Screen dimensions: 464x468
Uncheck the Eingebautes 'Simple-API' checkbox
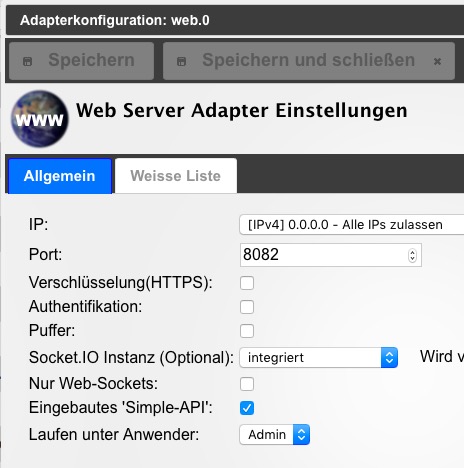pyautogui.click(x=247, y=408)
